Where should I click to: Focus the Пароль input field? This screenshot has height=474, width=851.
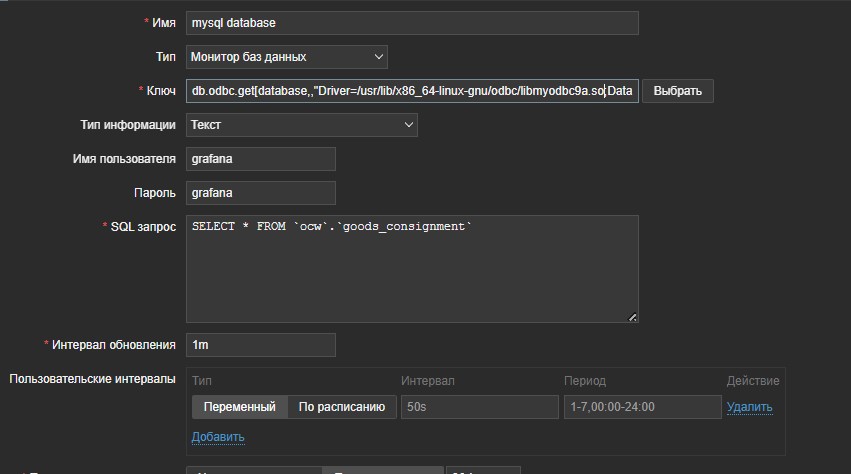click(260, 193)
